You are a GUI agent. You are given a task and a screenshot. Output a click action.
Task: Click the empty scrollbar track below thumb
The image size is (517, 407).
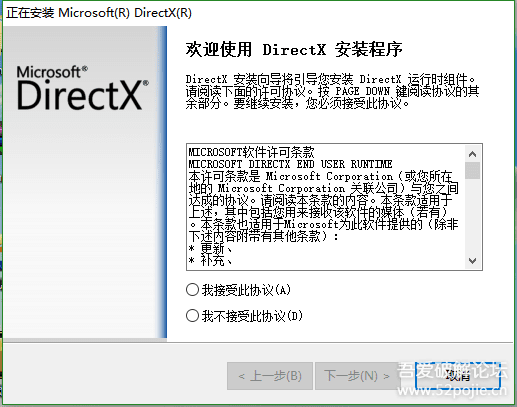coord(472,216)
